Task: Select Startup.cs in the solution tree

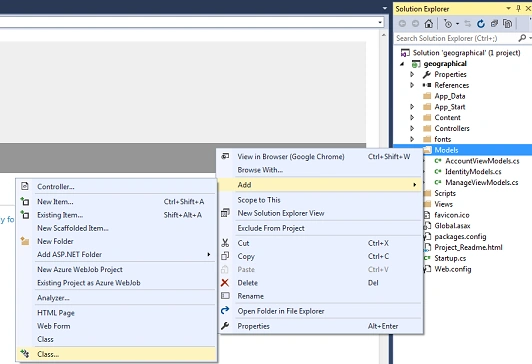Action: coord(450,258)
